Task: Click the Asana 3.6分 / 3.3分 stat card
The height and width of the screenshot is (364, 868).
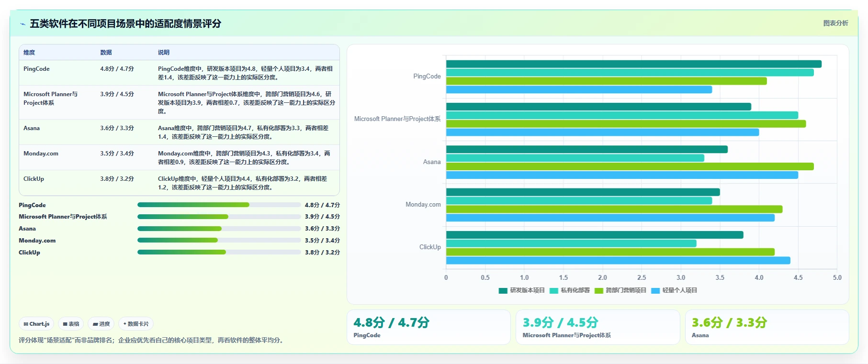Action: (767, 327)
